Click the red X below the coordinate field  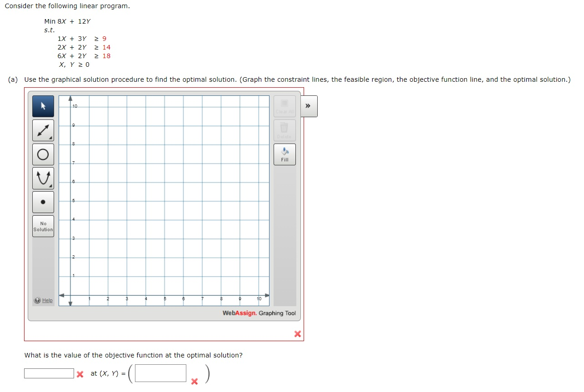195,382
